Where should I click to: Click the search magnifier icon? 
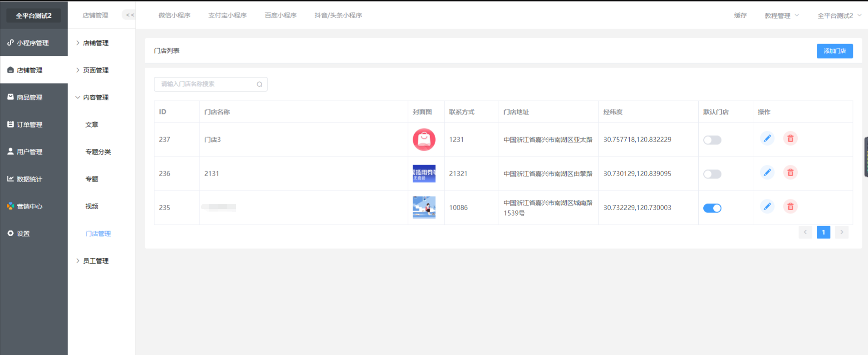point(260,84)
